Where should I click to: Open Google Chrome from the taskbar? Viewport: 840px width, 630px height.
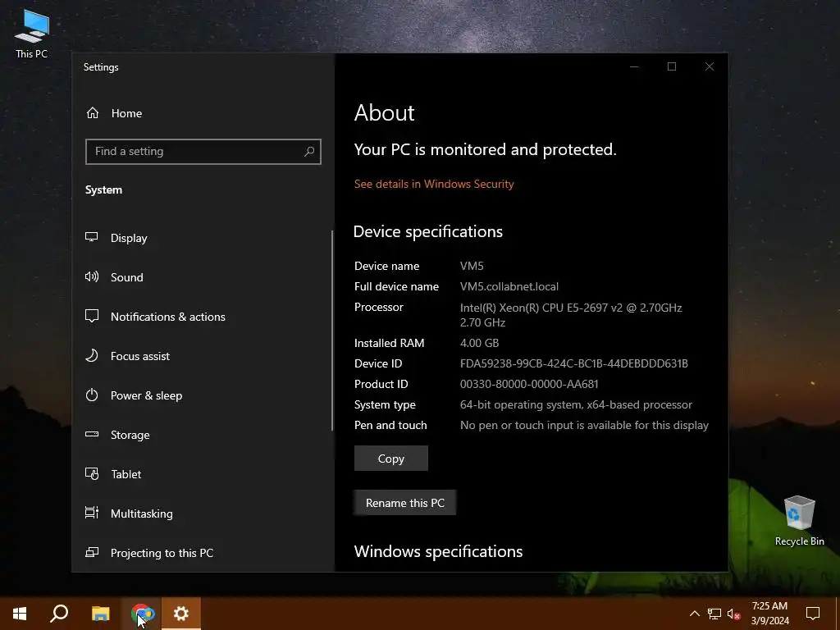pyautogui.click(x=143, y=614)
